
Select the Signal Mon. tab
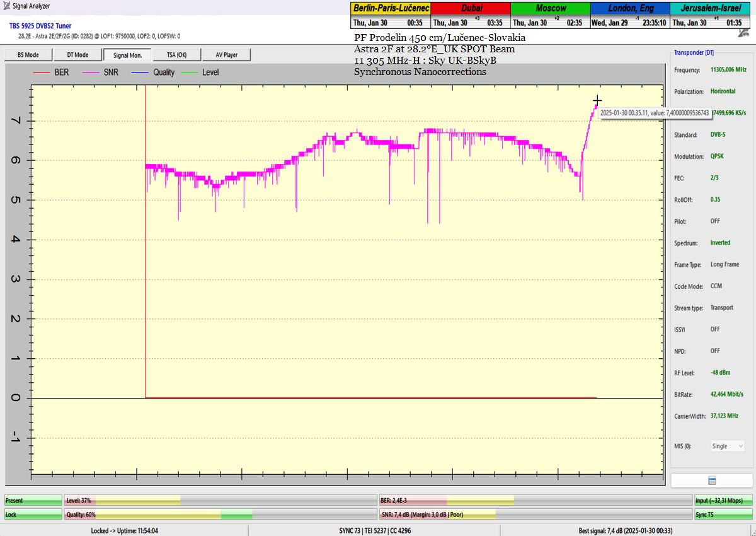(x=127, y=55)
